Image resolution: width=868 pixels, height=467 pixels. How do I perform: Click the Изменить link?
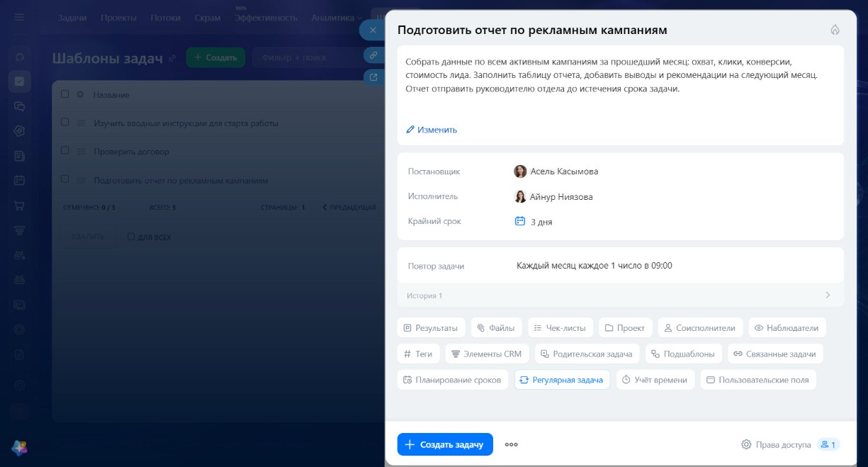coord(432,130)
